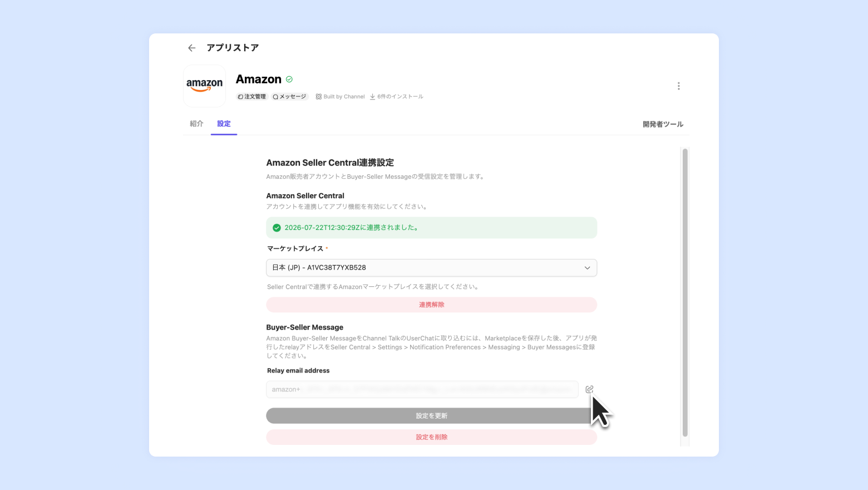Click the settings panel vertical scrollbar

tap(685, 292)
